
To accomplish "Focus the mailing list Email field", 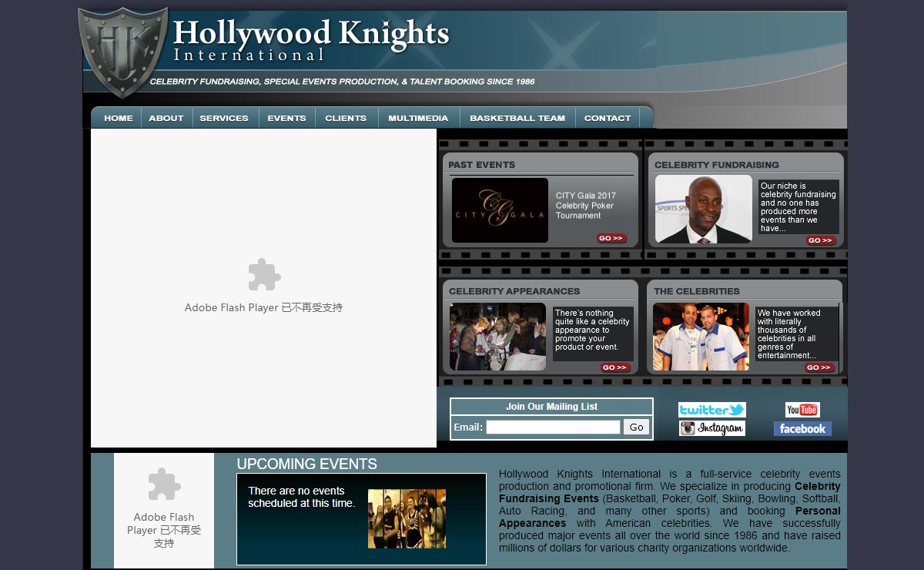I will pos(553,427).
